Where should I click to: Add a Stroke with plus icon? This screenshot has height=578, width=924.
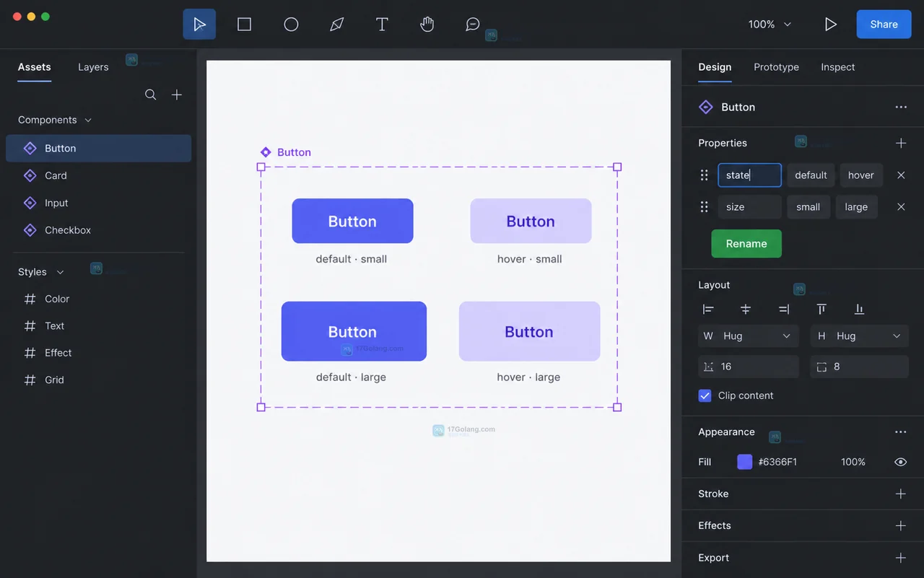[x=901, y=494]
